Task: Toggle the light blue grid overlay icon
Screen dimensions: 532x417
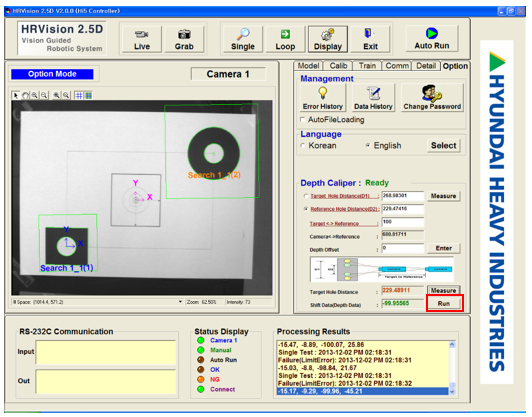Action: tap(79, 95)
